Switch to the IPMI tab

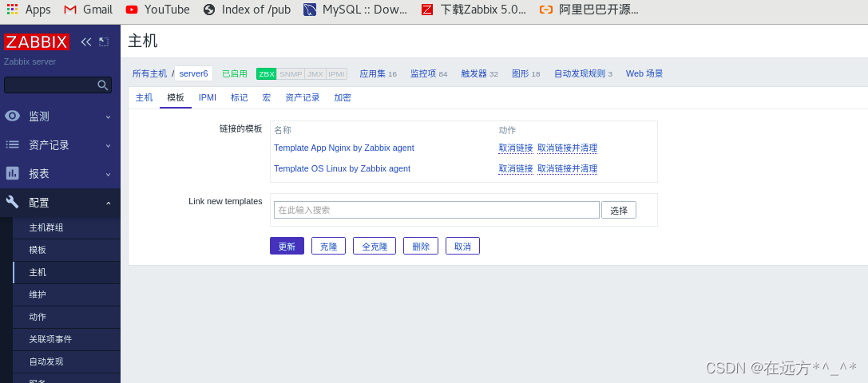point(208,97)
